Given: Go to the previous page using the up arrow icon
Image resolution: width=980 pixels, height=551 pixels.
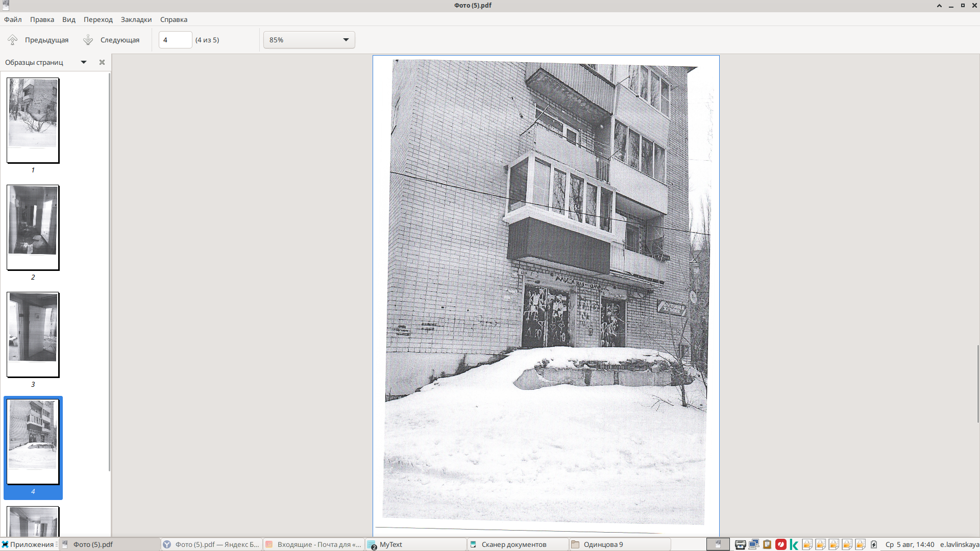Looking at the screenshot, I should [13, 40].
